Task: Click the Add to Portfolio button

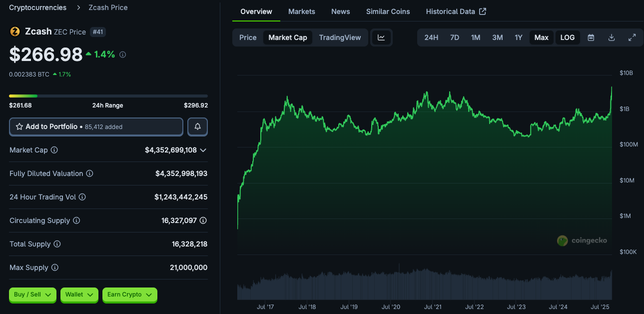Action: pos(96,127)
